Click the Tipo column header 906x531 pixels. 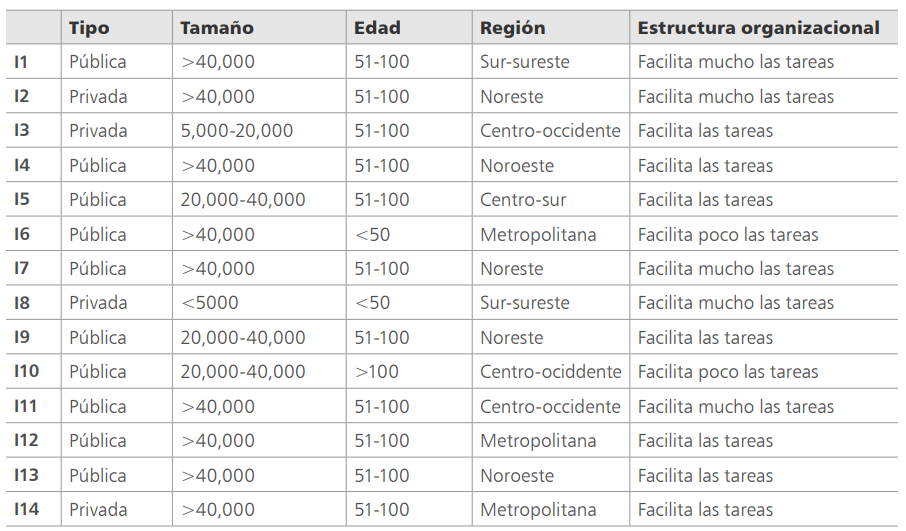pyautogui.click(x=89, y=28)
